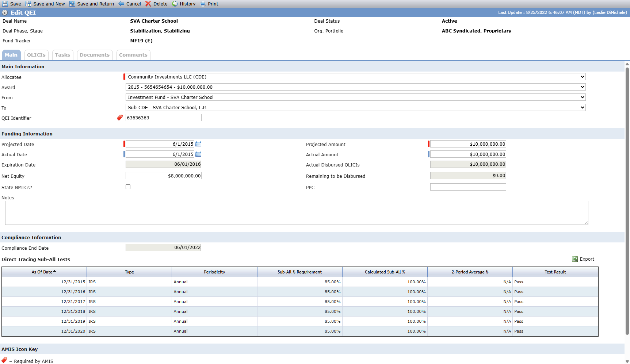Click the Print icon
The image size is (630, 364).
(203, 4)
